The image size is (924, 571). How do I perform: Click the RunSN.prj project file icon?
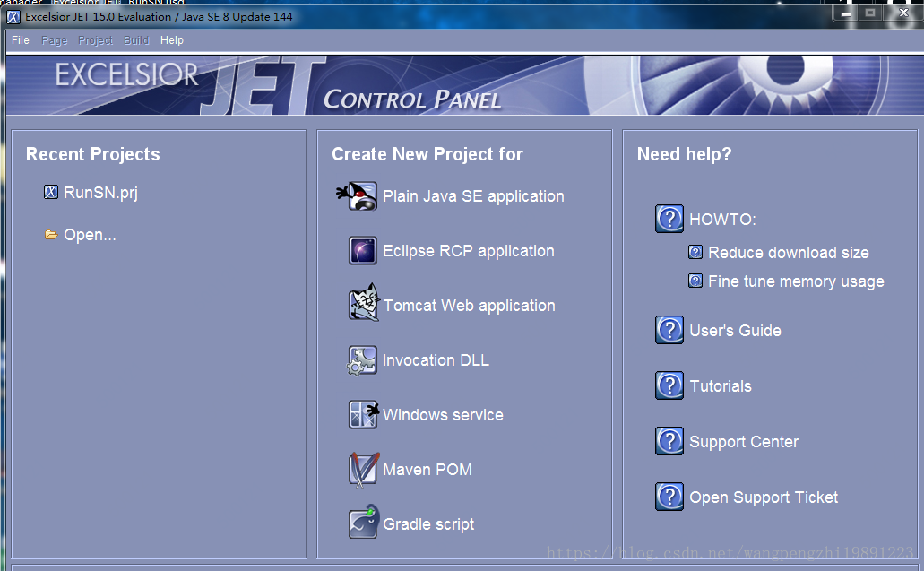pyautogui.click(x=51, y=192)
